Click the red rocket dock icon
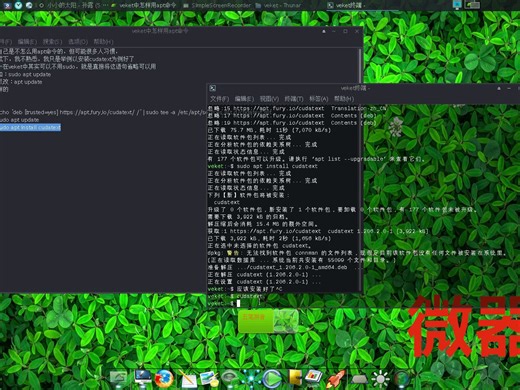Viewport: 520px width, 390px height. coord(335,379)
